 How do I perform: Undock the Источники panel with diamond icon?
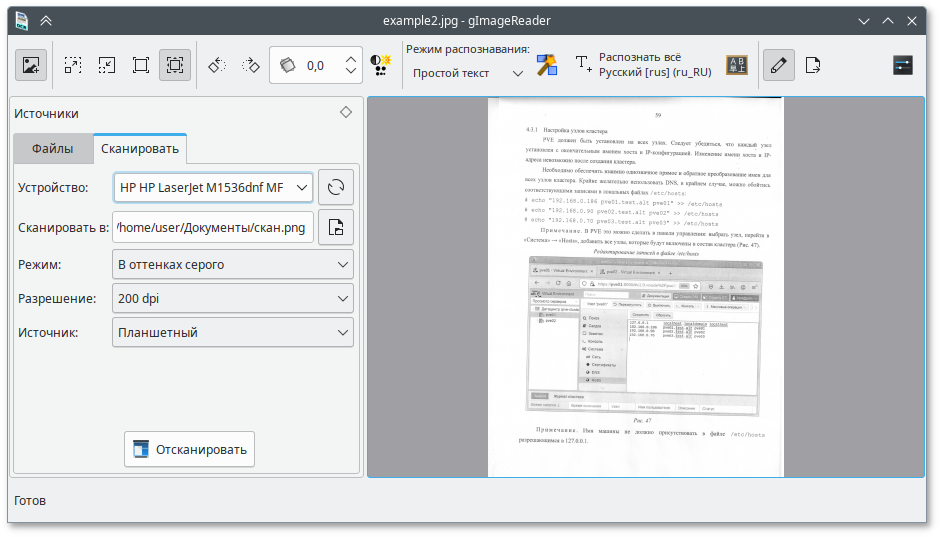tap(346, 112)
